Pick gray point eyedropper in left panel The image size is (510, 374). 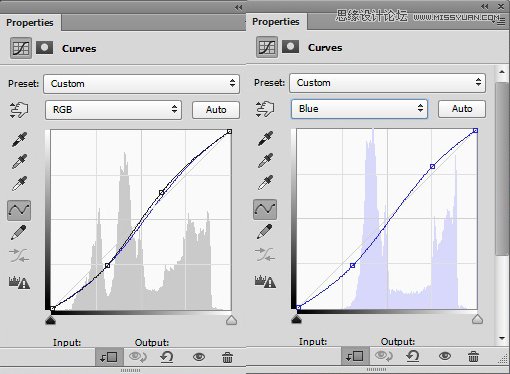tap(19, 161)
